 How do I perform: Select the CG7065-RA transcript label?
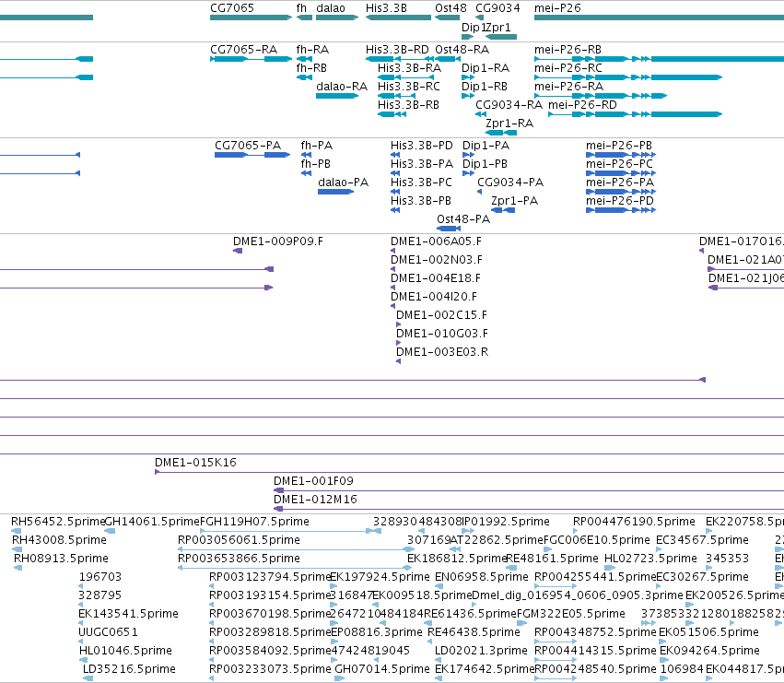(243, 50)
